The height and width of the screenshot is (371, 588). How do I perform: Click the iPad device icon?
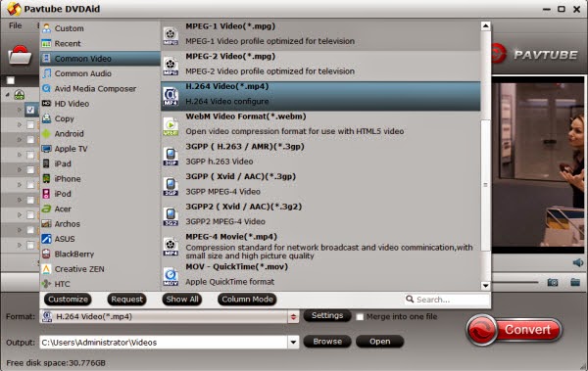click(46, 163)
